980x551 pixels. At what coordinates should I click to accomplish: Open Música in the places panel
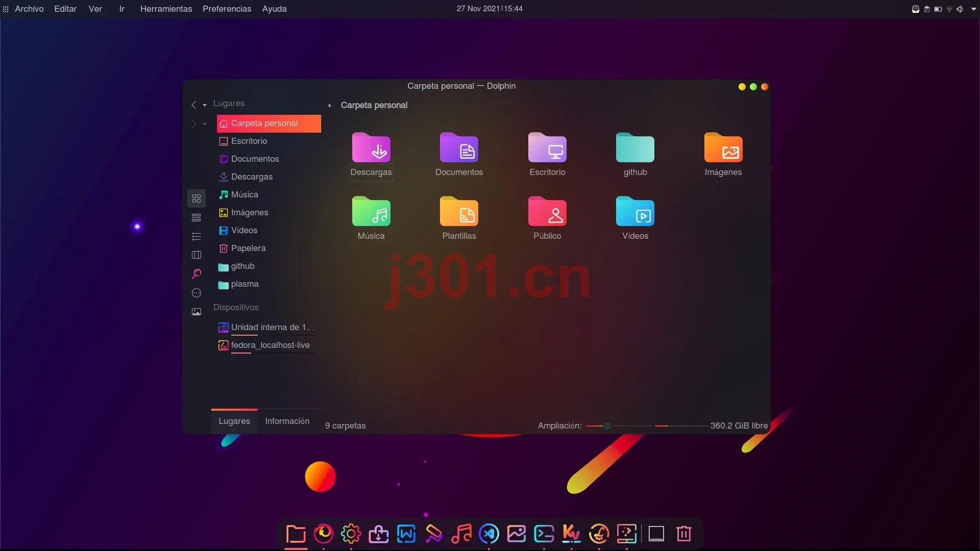click(x=269, y=195)
